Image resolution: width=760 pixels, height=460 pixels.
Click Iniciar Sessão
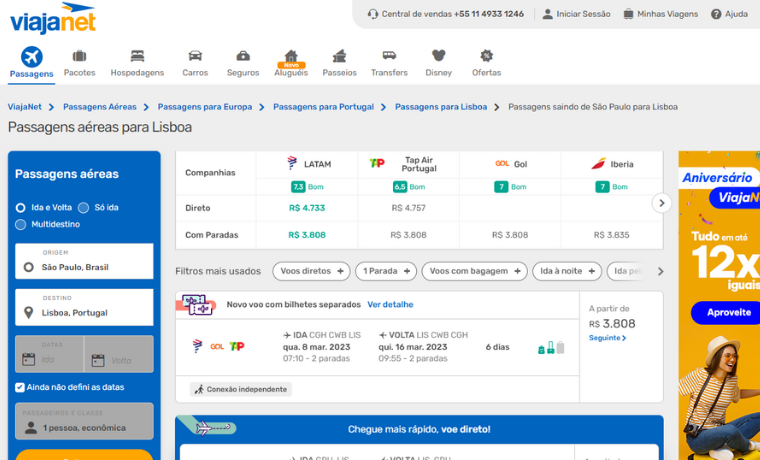point(576,14)
